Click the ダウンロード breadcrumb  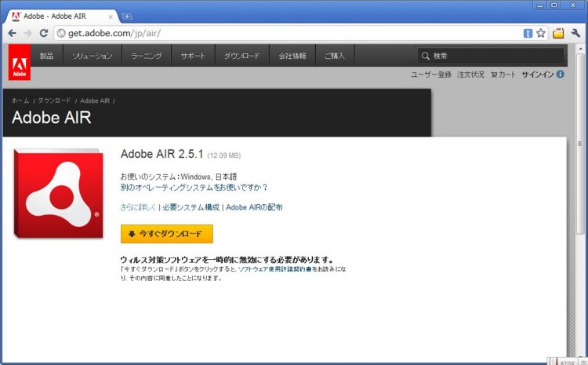54,100
